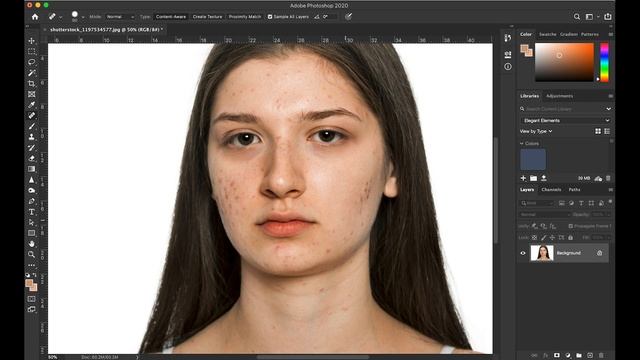Open the View by Type dropdown
640x360 pixels.
(536, 131)
